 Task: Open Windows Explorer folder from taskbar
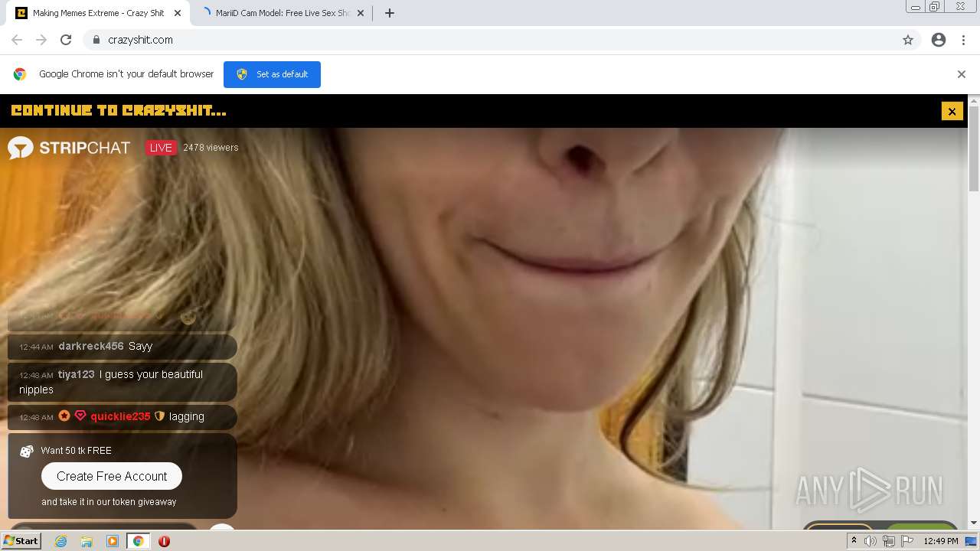click(x=87, y=541)
